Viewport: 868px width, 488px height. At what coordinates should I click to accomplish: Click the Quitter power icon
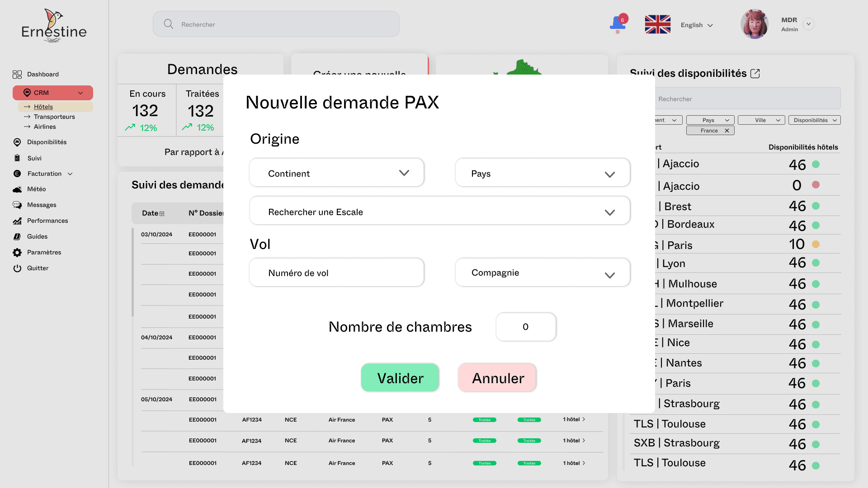point(17,268)
